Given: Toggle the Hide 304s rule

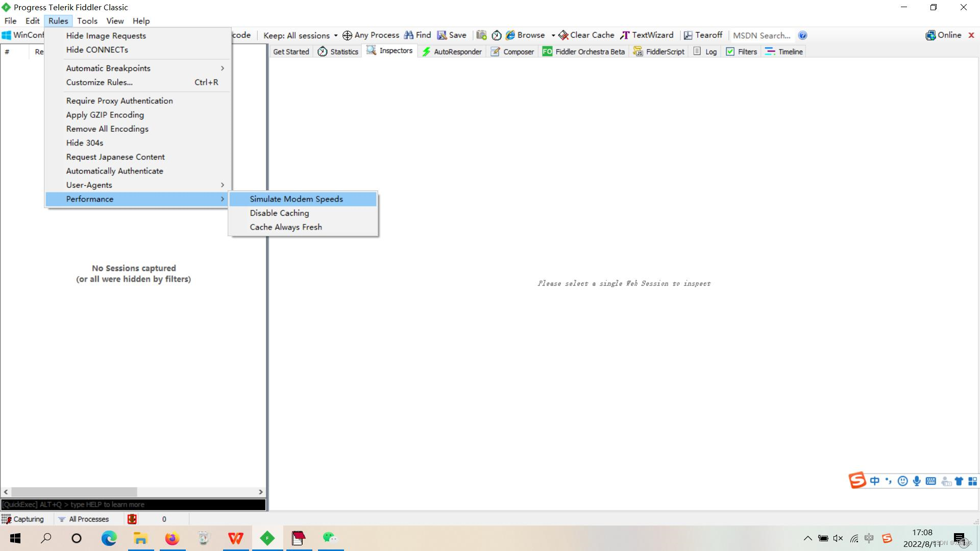Looking at the screenshot, I should [138, 143].
